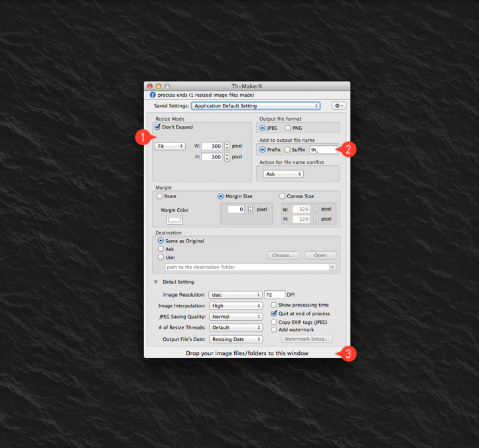Close the Th-MakerX window
This screenshot has width=479, height=448.
click(150, 86)
